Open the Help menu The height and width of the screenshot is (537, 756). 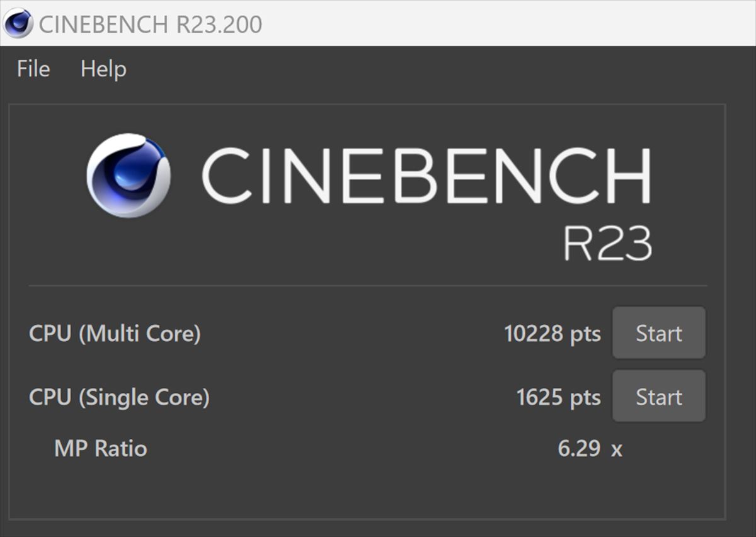coord(103,69)
